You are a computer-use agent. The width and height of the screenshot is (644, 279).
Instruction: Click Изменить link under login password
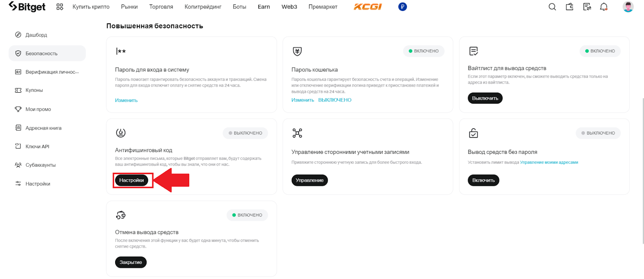[126, 100]
